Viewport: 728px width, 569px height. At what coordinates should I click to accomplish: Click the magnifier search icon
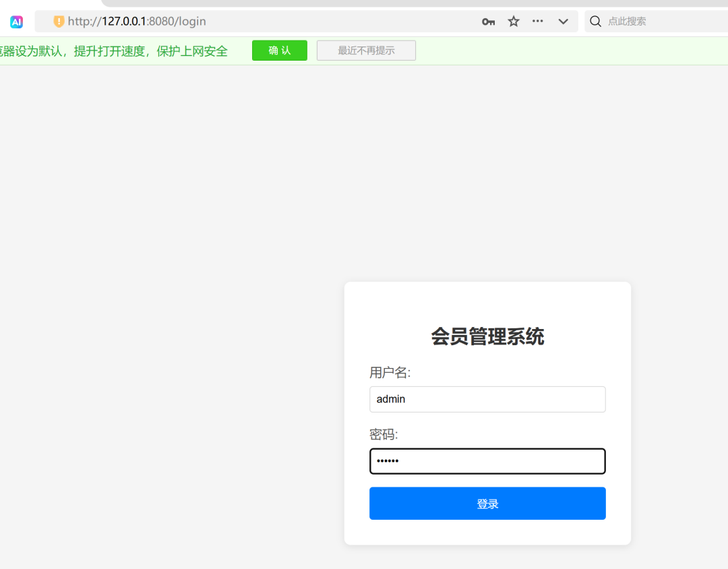tap(595, 22)
